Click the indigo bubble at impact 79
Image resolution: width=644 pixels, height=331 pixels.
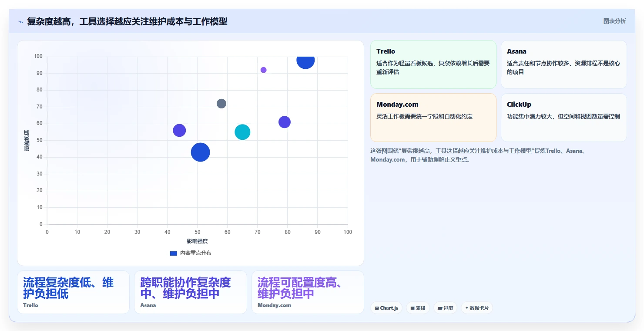285,122
